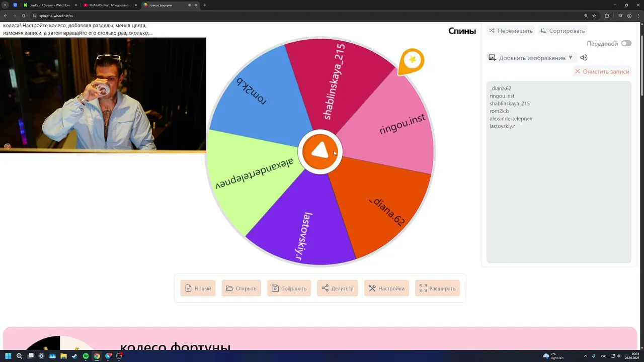Open the tab search dropdown

5,5
